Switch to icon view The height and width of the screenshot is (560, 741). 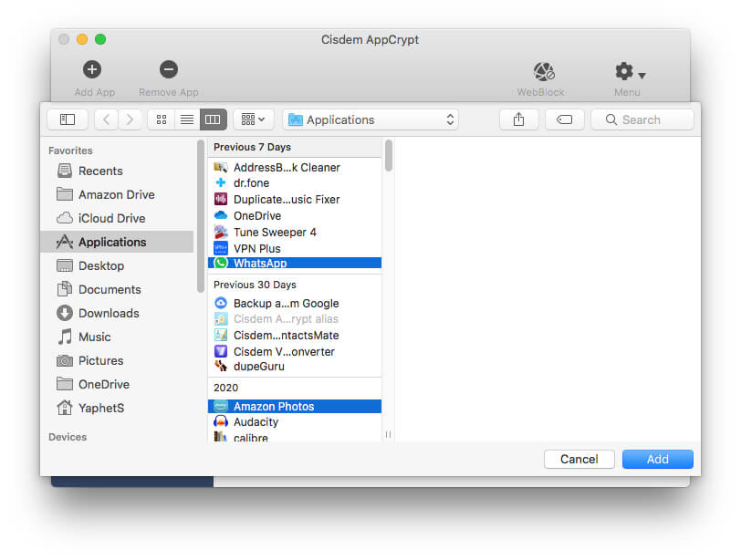[162, 119]
